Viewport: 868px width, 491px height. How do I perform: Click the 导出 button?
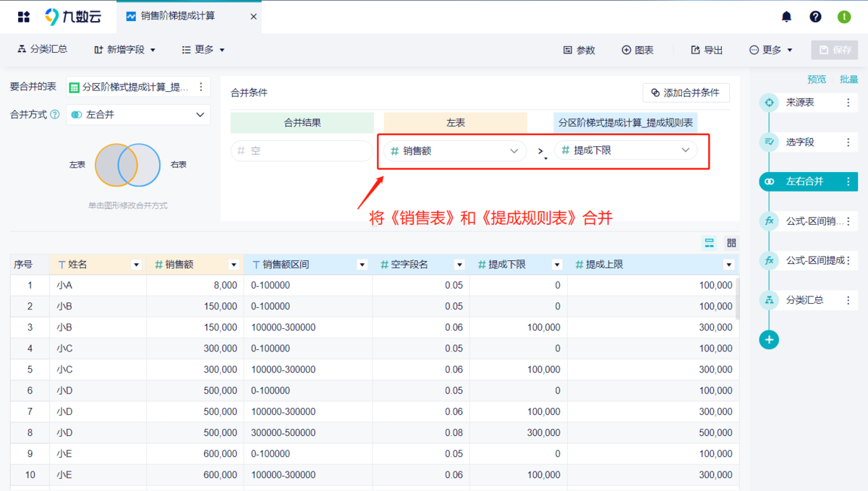[x=707, y=50]
